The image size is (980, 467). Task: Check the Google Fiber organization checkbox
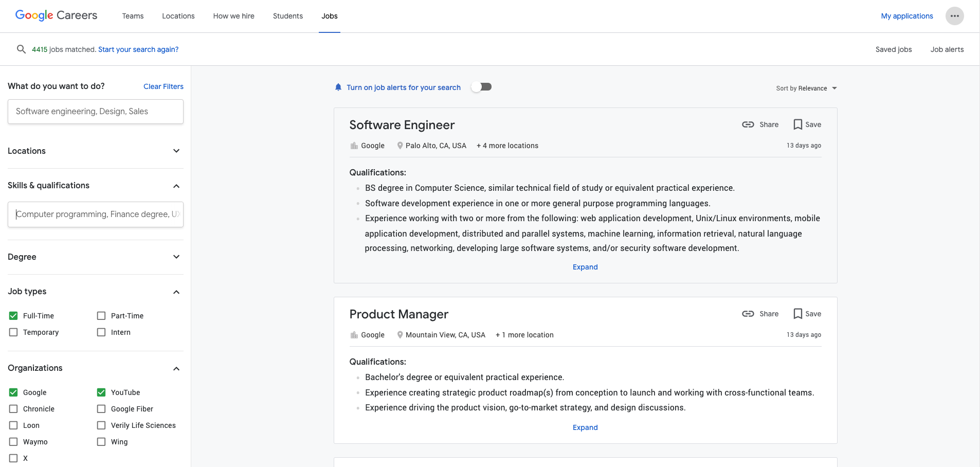point(101,409)
